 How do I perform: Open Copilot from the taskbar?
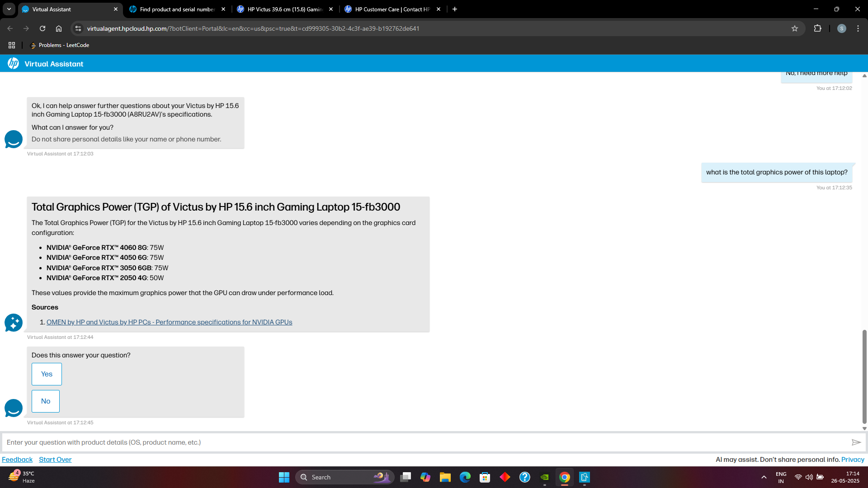[x=425, y=477]
